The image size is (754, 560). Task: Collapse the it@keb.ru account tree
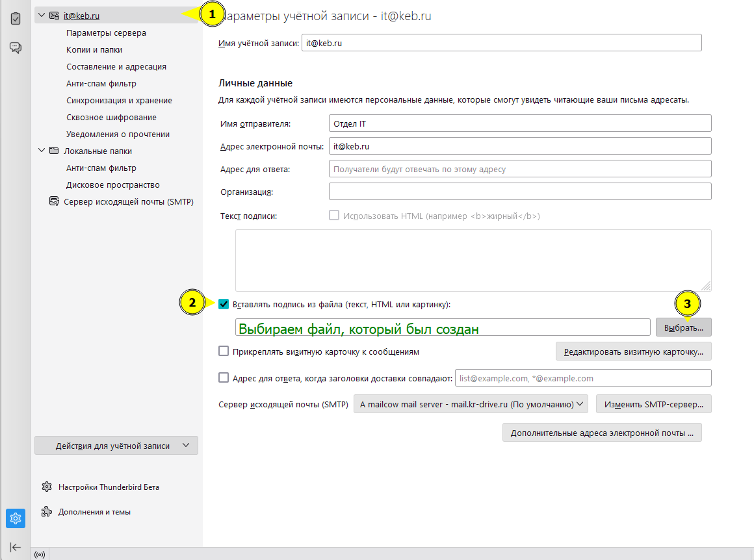point(42,16)
